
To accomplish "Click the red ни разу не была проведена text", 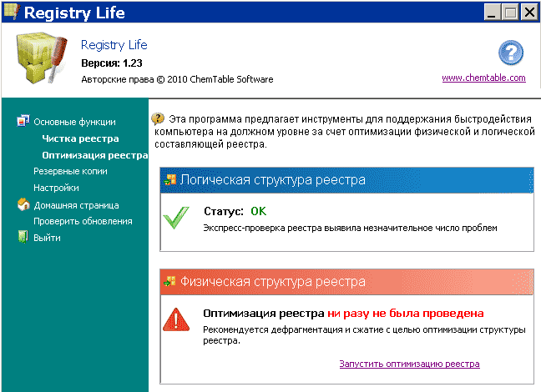I will (x=406, y=313).
